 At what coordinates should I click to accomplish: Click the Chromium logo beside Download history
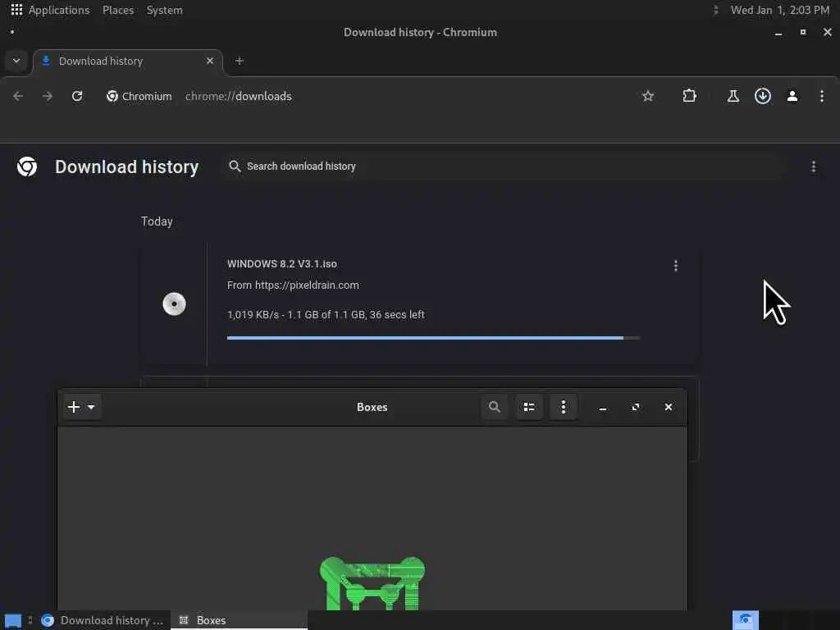(27, 167)
